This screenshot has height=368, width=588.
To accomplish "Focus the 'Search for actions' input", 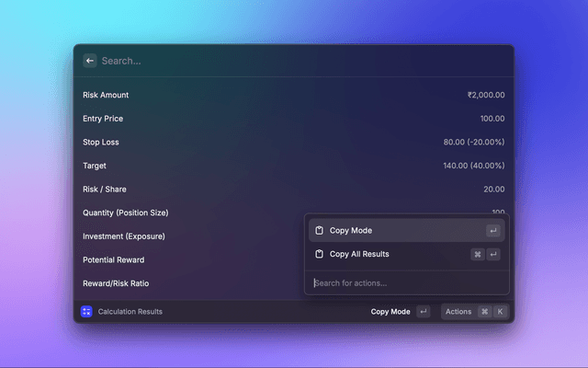I will coord(404,282).
